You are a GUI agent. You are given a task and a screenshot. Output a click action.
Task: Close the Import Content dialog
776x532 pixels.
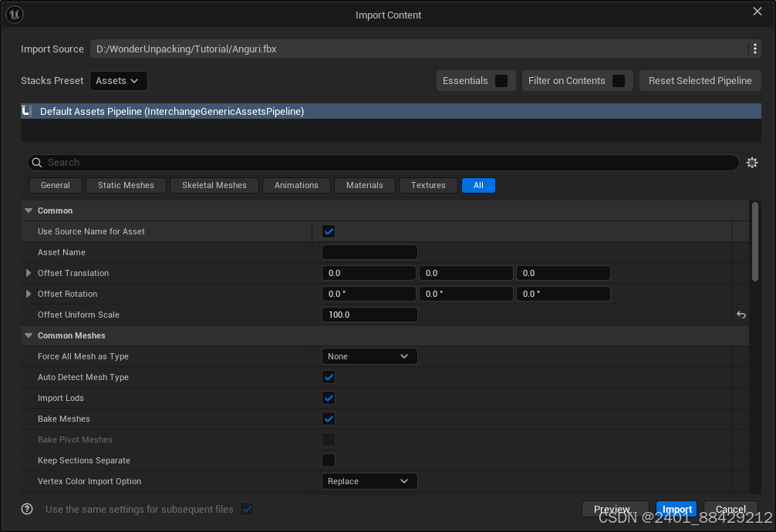[757, 12]
